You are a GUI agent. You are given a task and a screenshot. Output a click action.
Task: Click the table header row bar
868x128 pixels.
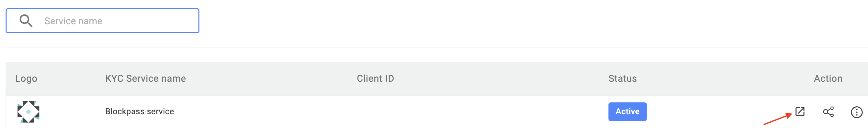437,79
